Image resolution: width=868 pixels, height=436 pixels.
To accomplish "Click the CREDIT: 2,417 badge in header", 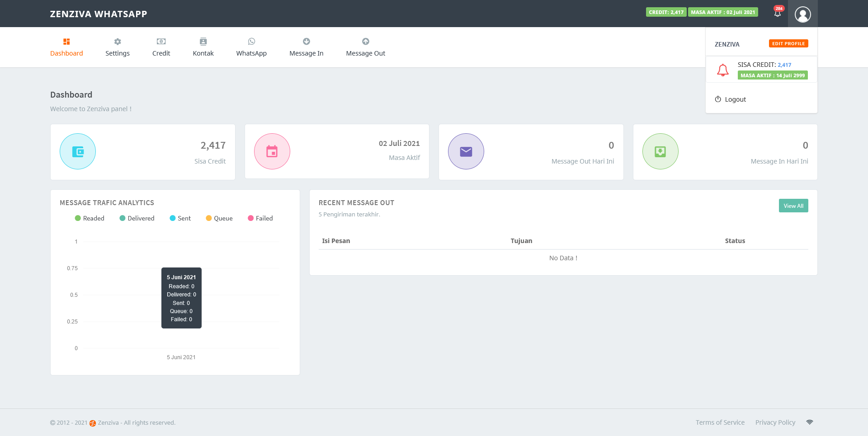I will point(666,12).
